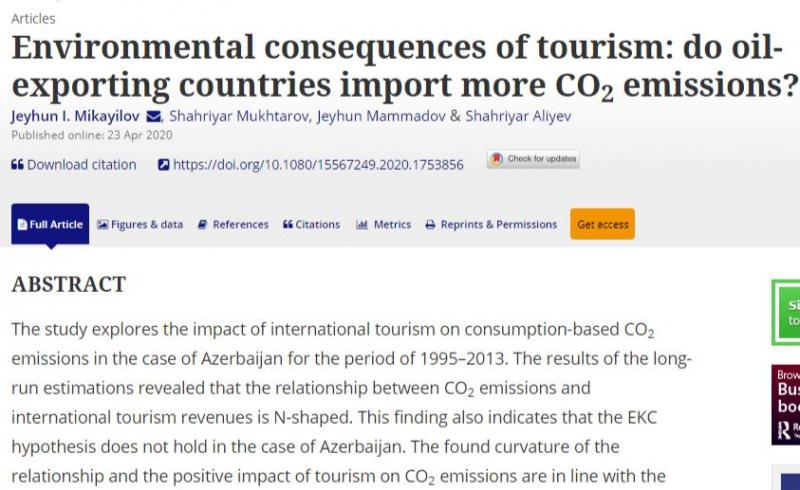The height and width of the screenshot is (490, 800).
Task: Click the Articles breadcrumb label
Action: (33, 19)
